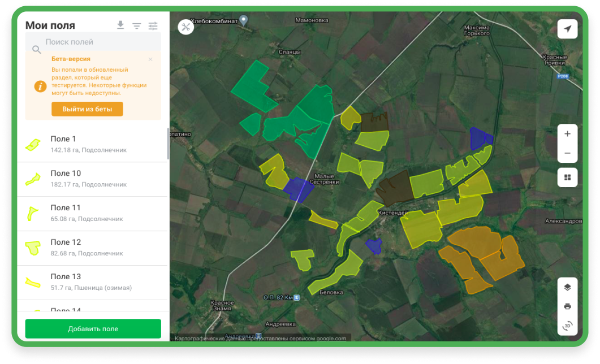Click the 182.17 га, Подсолнечник text
Screen dimensions: 600x364
[x=89, y=184]
